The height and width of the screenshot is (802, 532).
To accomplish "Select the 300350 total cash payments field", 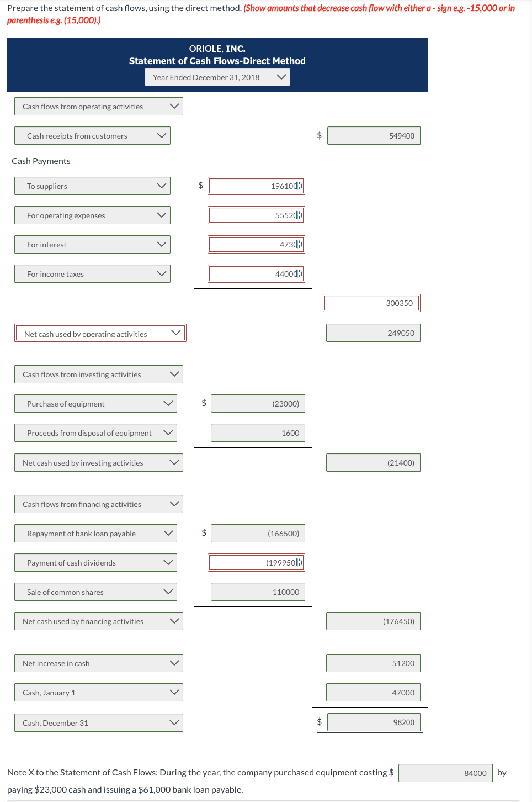I will point(371,302).
